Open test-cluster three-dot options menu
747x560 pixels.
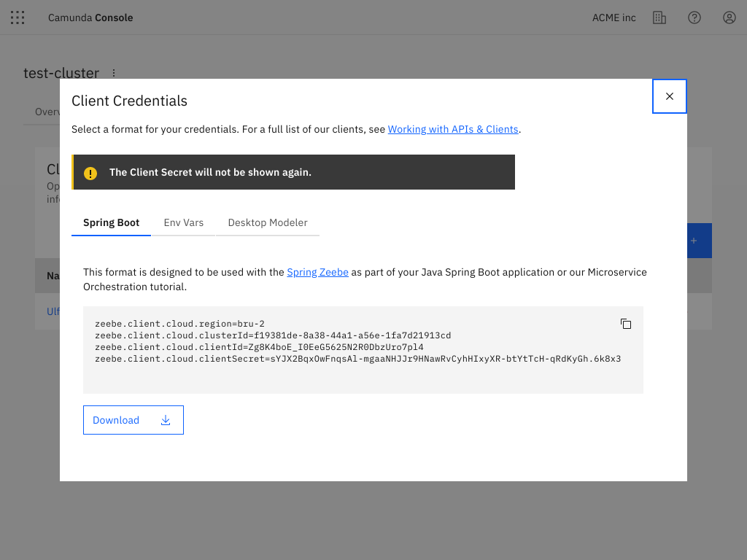click(x=114, y=73)
